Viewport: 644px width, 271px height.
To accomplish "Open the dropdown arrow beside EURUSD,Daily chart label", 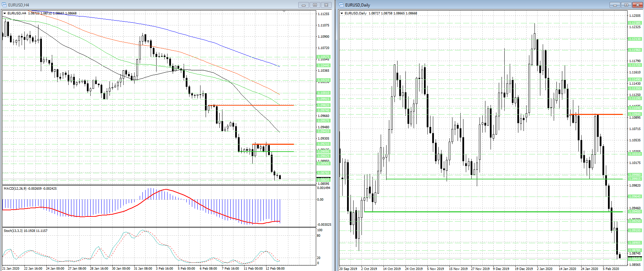I will click(342, 13).
